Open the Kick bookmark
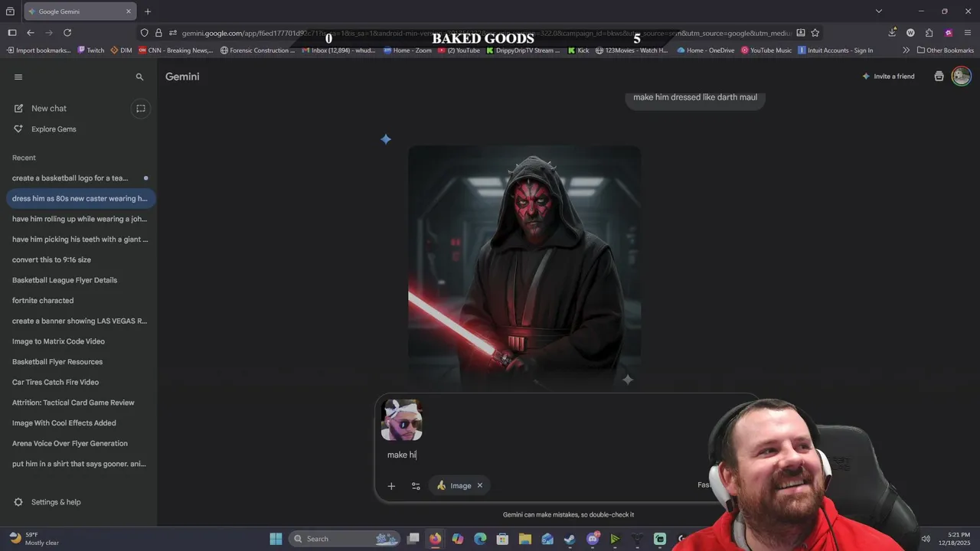This screenshot has width=980, height=551. (579, 51)
